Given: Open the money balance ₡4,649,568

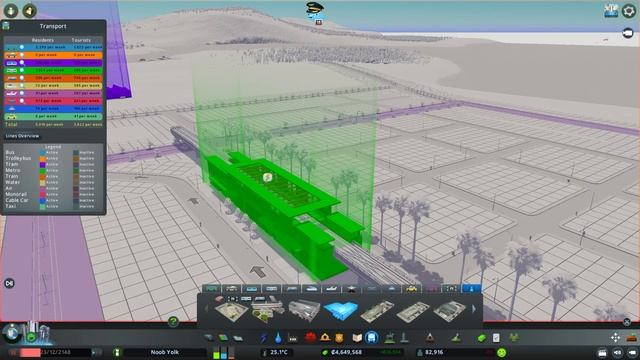Looking at the screenshot, I should tap(346, 352).
